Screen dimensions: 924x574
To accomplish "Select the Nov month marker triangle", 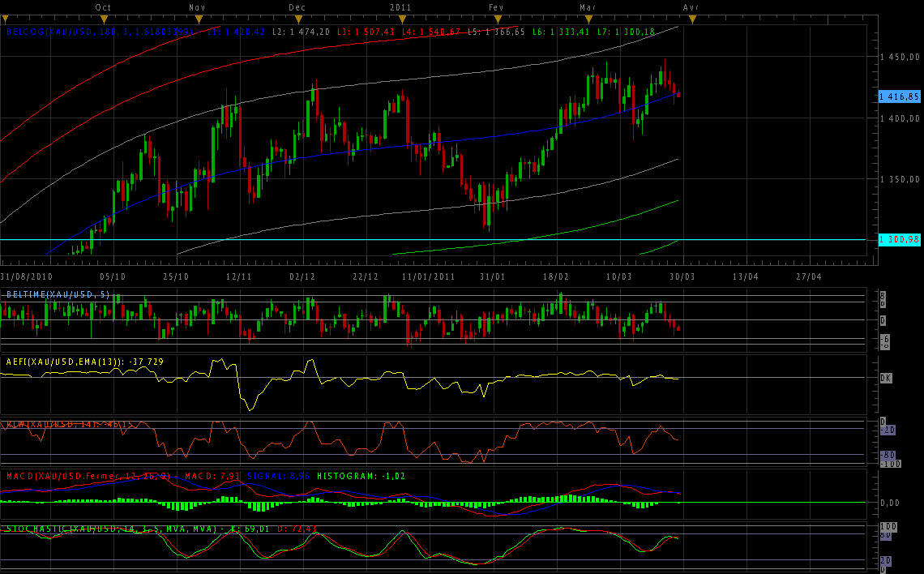I will coord(199,18).
